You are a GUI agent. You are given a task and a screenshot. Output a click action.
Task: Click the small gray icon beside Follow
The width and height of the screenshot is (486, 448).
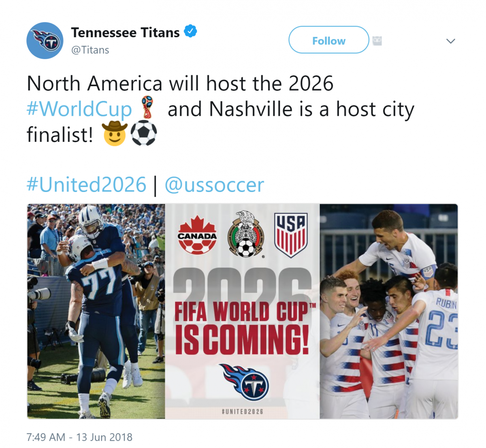[377, 41]
